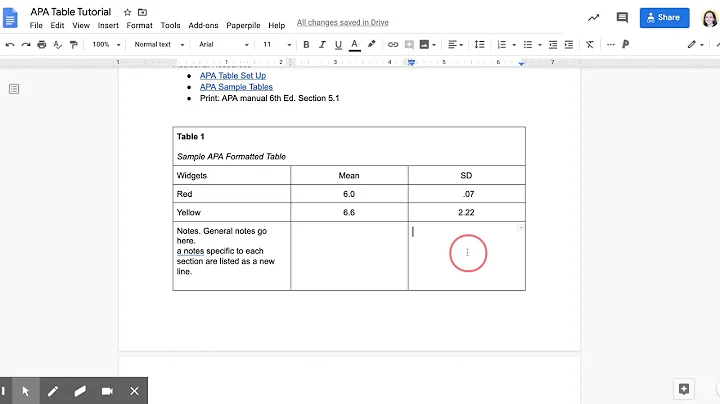
Task: Expand numbered list style dropdown arrow
Action: [x=514, y=45]
